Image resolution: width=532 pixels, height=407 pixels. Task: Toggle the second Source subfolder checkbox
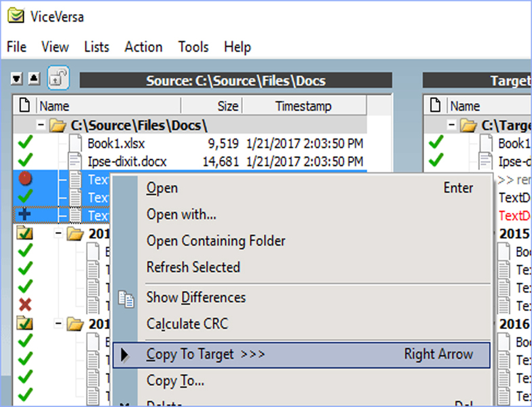[24, 323]
